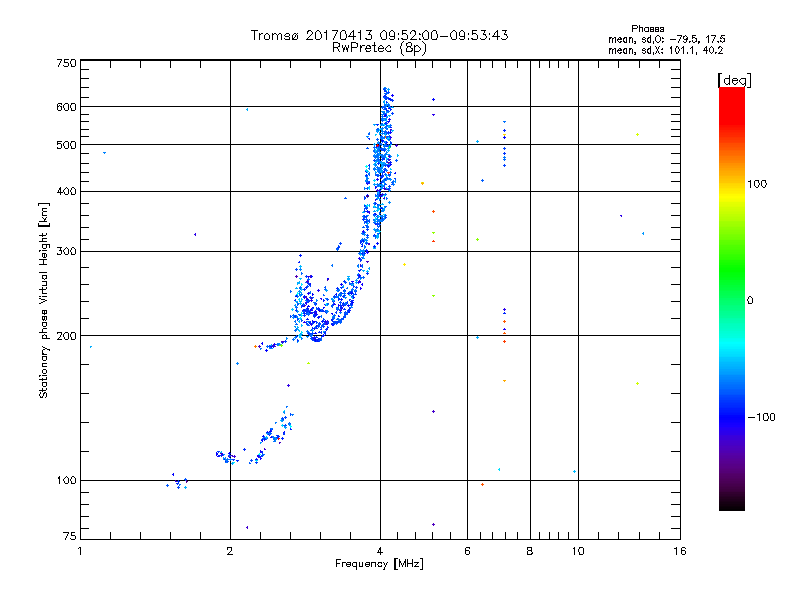Click the phase color scale bar
Image resolution: width=800 pixels, height=600 pixels.
coord(732,298)
